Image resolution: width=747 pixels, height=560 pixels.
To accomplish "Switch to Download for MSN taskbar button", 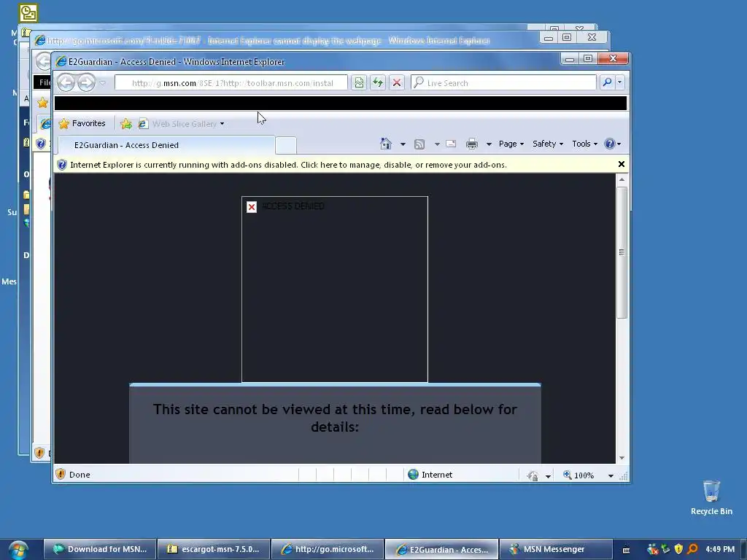I will point(100,549).
